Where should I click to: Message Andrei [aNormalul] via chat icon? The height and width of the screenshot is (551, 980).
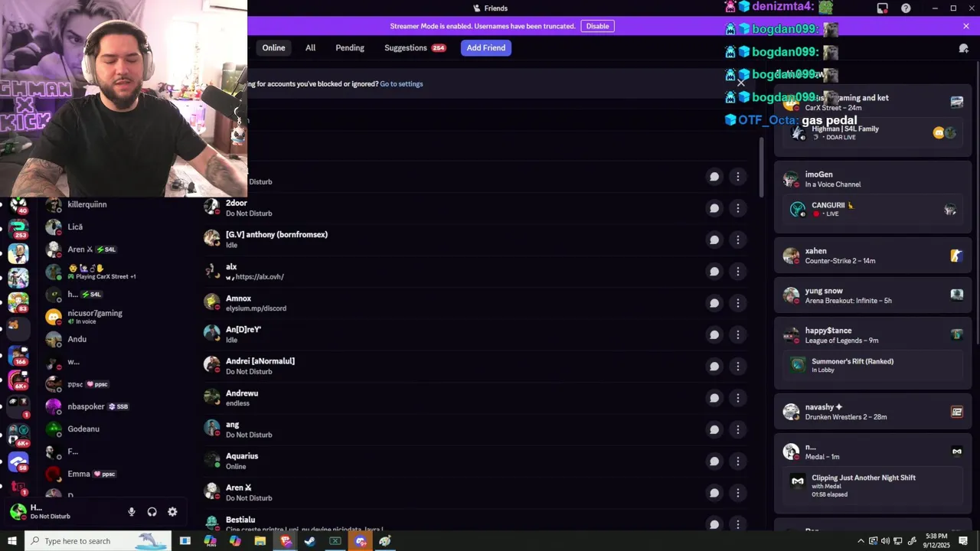714,367
